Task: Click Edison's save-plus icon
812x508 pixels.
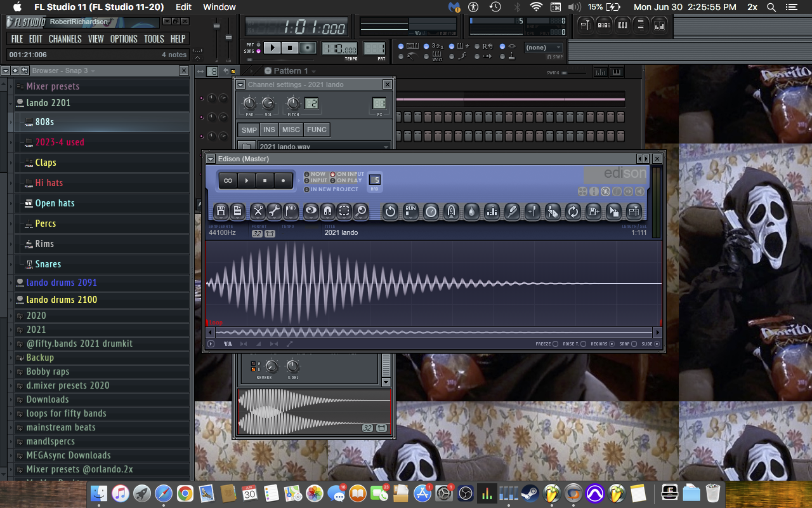Action: (x=593, y=211)
